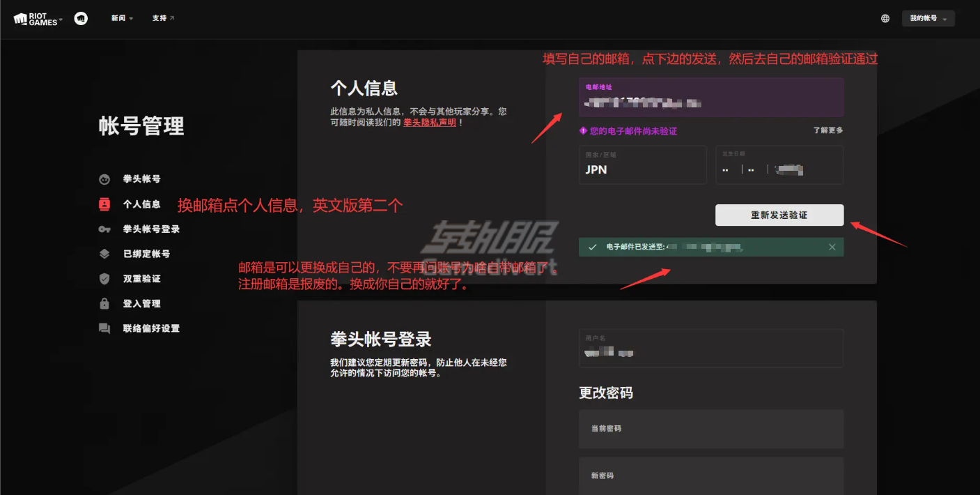Click the 国家/区域 JPN field

(x=643, y=165)
